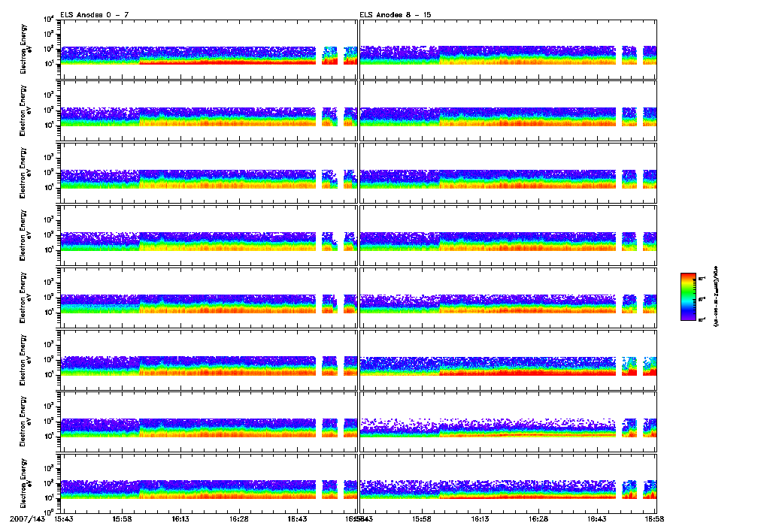Click the 16:28 time label under Anodes 8 - 15
The width and height of the screenshot is (770, 532).
pos(538,518)
